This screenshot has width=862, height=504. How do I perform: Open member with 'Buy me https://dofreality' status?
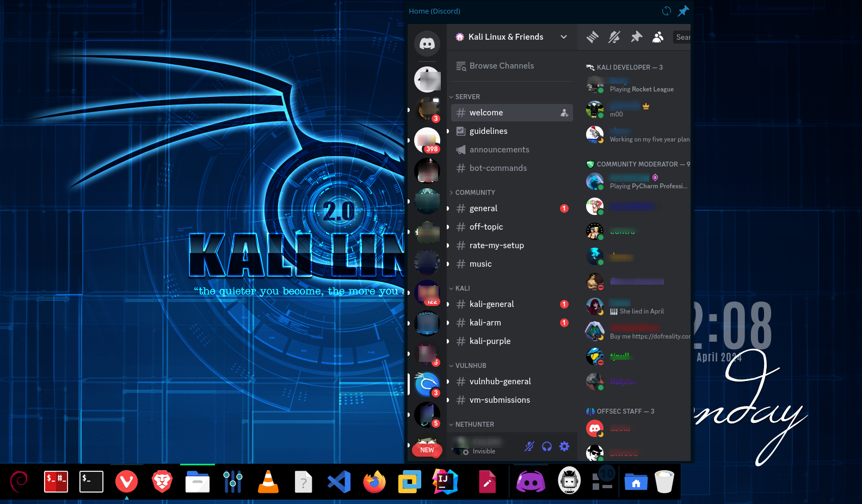(x=636, y=332)
